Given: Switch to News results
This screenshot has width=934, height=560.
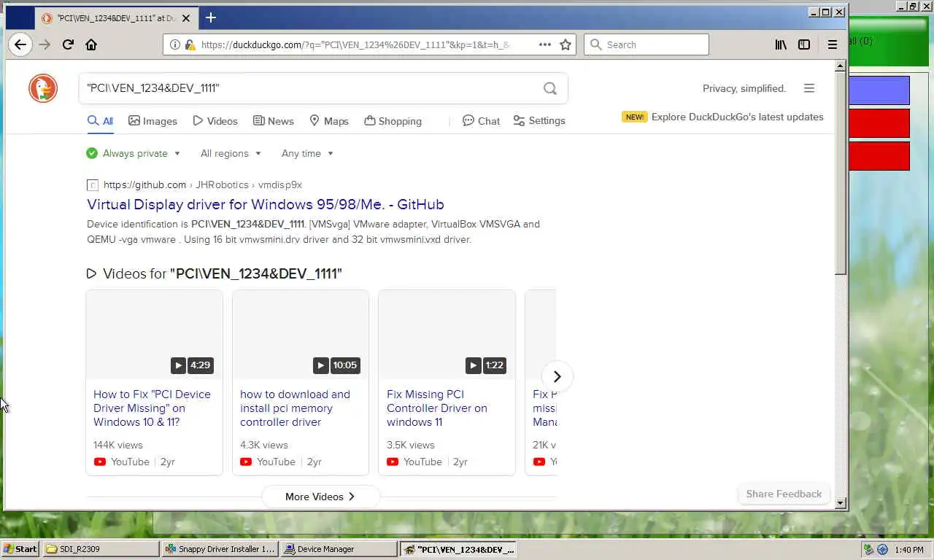Looking at the screenshot, I should point(274,121).
